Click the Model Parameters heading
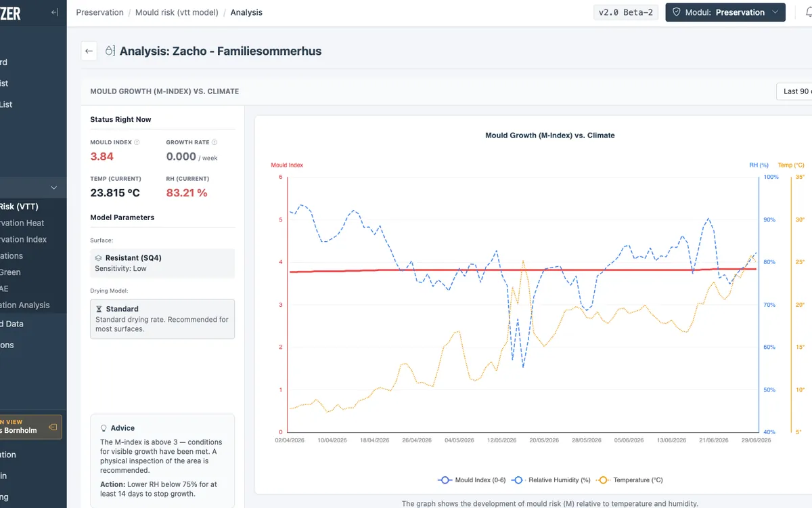This screenshot has width=812, height=508. 122,217
